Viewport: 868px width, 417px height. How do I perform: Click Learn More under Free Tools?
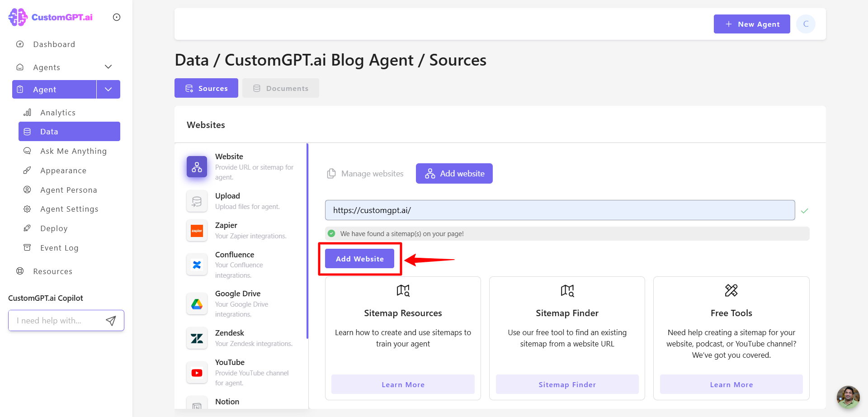coord(731,384)
